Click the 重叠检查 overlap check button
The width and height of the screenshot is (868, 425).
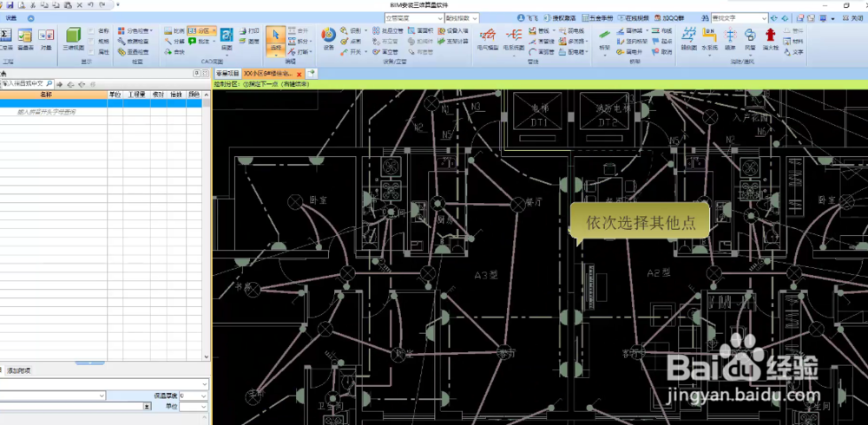click(134, 52)
